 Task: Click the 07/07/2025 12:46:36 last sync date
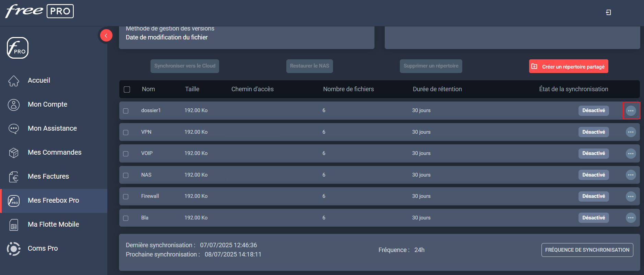228,245
